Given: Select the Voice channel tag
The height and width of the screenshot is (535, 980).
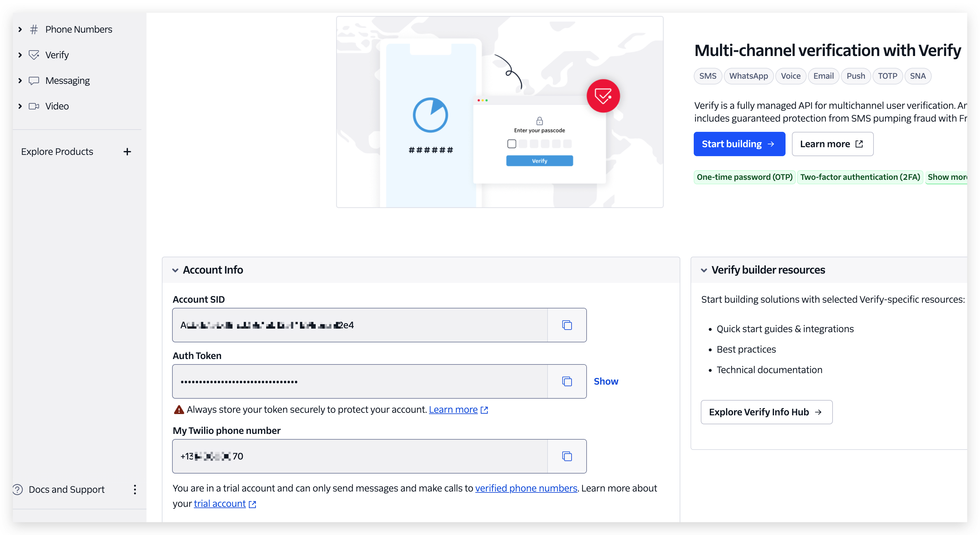Looking at the screenshot, I should (791, 76).
